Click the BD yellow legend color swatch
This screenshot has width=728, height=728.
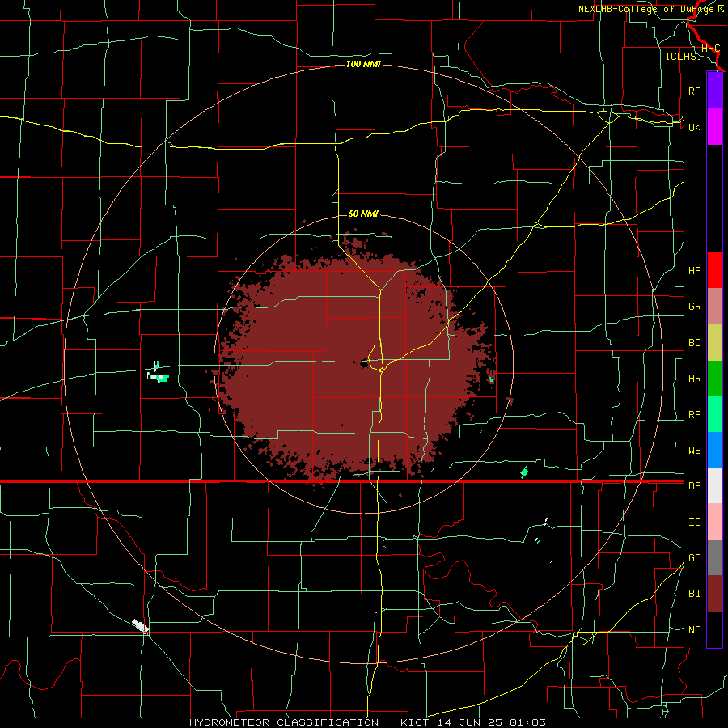714,342
